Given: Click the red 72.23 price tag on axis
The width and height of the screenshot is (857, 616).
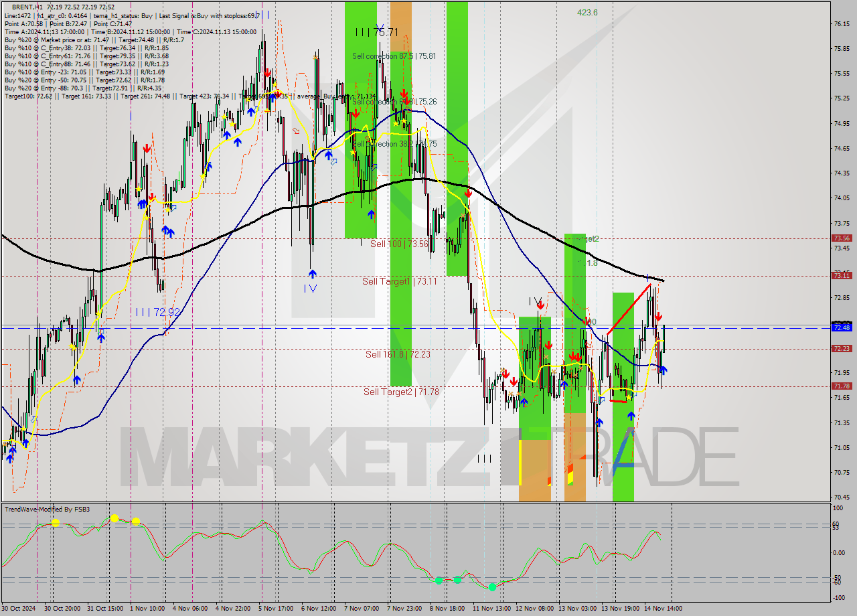Looking at the screenshot, I should 842,348.
